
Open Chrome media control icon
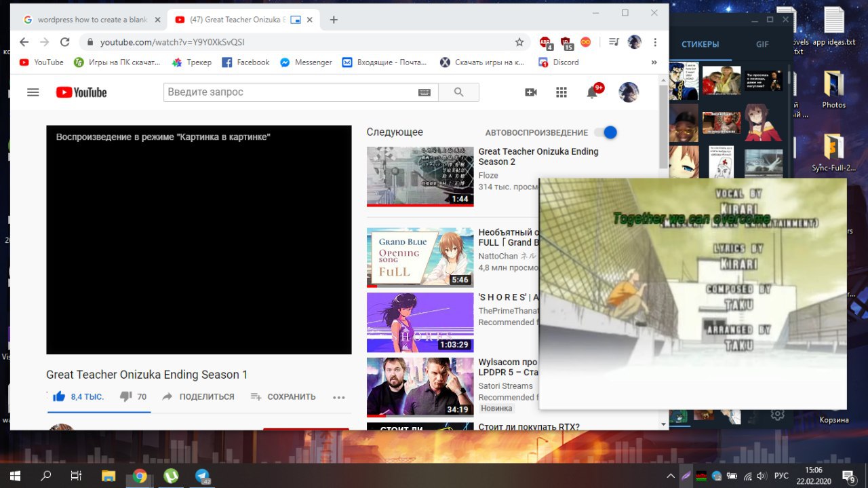[614, 42]
